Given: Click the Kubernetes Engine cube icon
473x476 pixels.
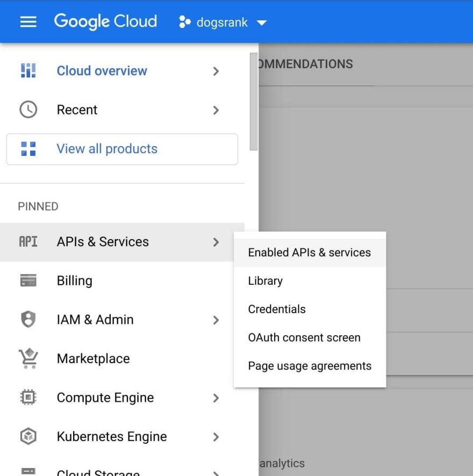Looking at the screenshot, I should (x=28, y=436).
